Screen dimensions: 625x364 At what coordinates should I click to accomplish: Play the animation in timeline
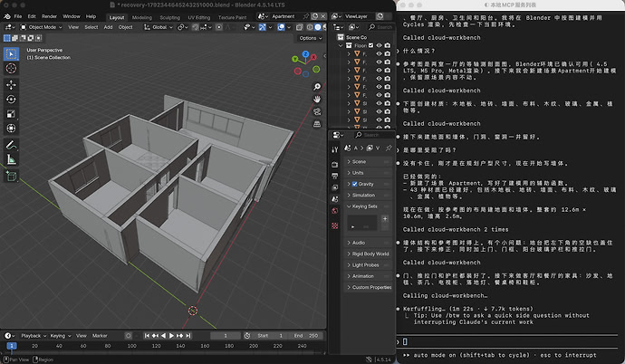click(172, 336)
